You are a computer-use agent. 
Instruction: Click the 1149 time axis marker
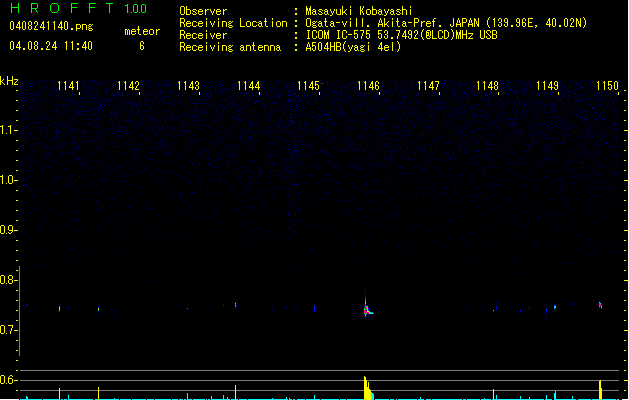[548, 86]
